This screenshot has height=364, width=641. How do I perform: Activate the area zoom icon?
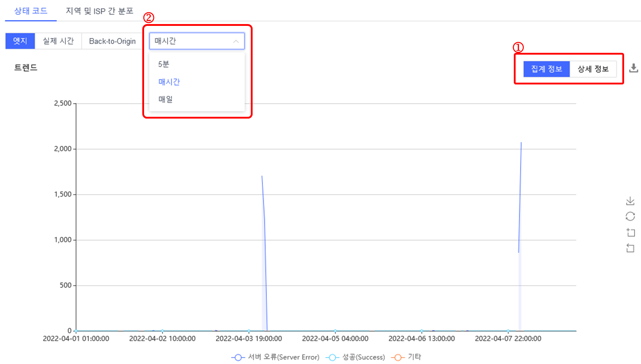tap(631, 232)
